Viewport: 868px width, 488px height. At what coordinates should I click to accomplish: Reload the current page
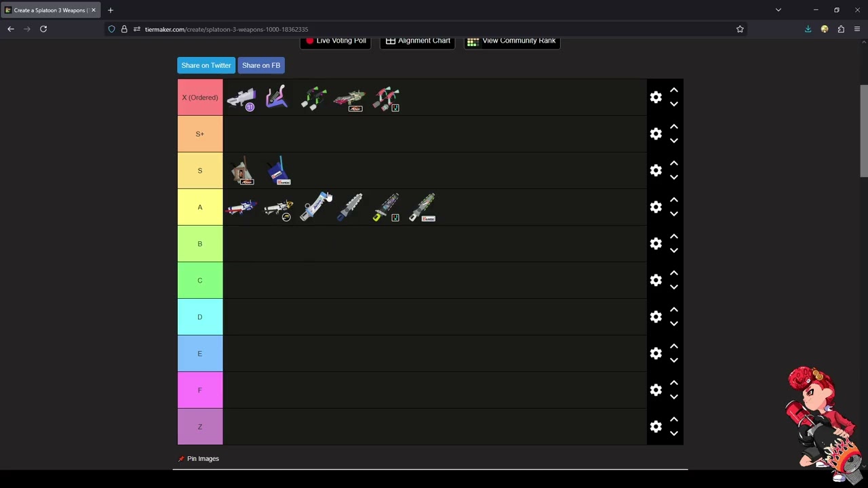[x=43, y=29]
